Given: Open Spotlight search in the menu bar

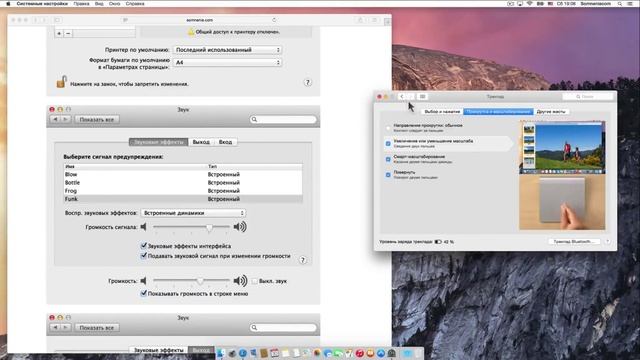Looking at the screenshot, I should [620, 4].
